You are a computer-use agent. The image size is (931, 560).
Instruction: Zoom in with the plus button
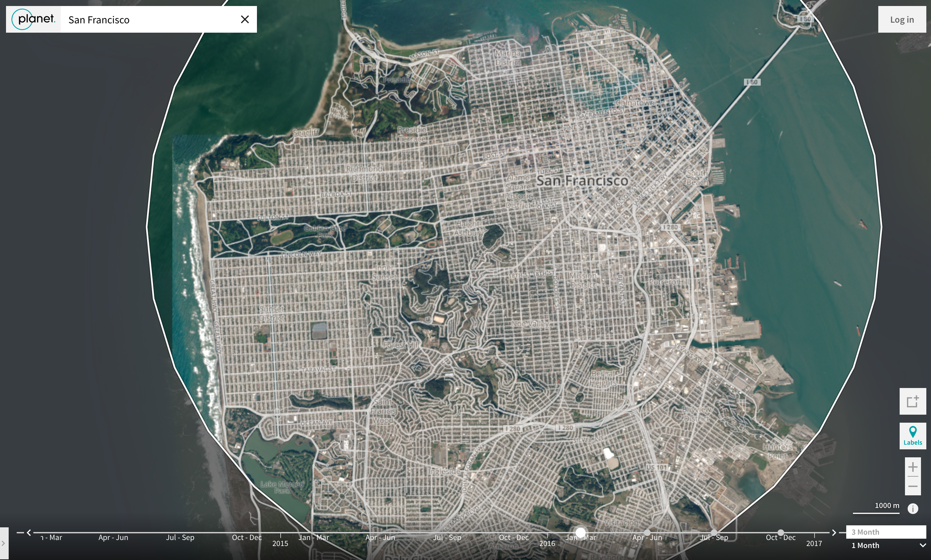[x=913, y=467]
